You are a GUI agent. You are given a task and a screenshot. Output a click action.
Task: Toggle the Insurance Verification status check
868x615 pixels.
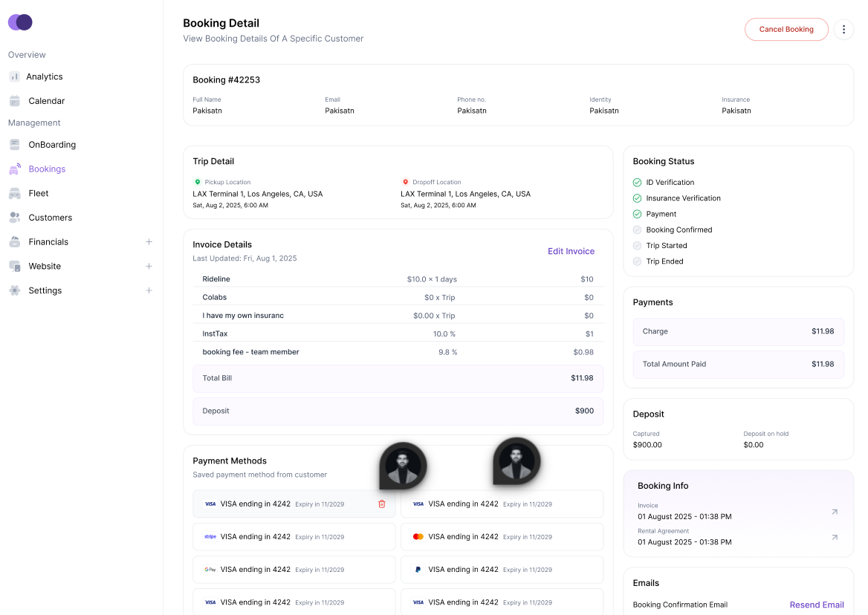point(637,198)
